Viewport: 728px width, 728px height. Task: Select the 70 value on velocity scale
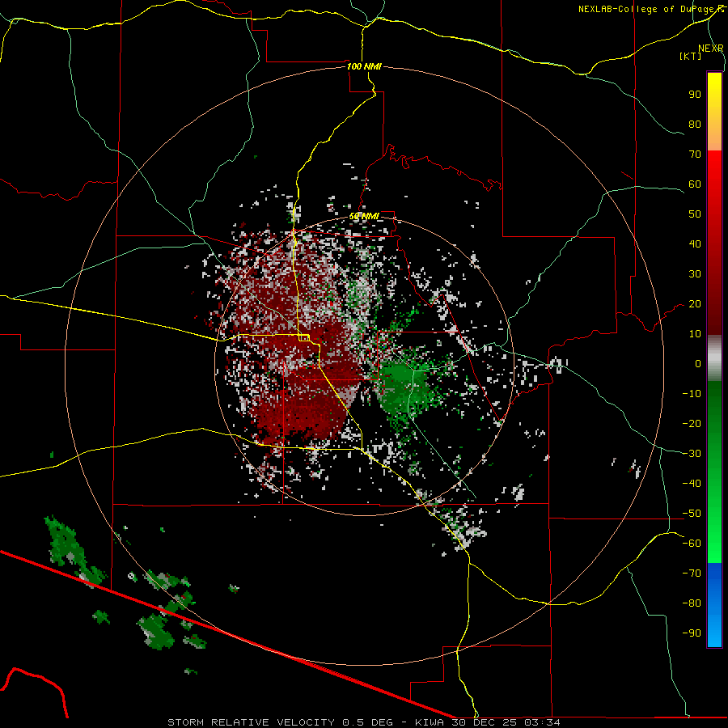coord(695,154)
